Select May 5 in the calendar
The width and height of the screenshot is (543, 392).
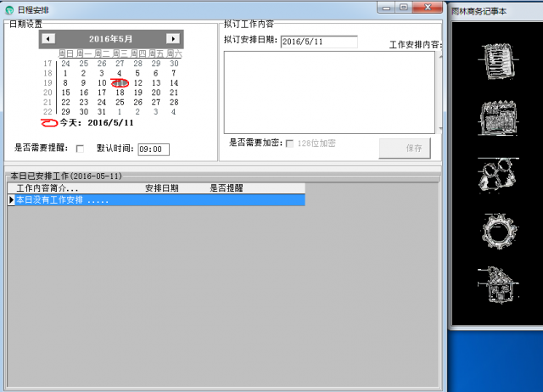click(x=137, y=73)
